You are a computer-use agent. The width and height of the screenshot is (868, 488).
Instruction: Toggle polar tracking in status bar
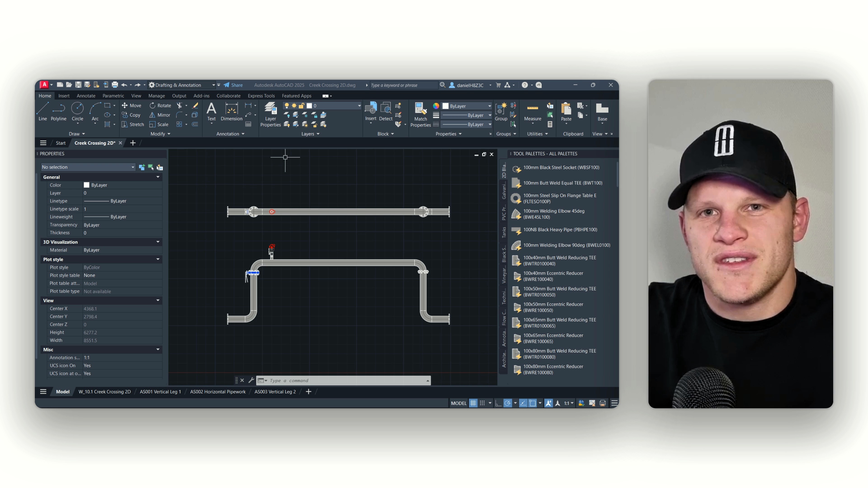point(507,403)
